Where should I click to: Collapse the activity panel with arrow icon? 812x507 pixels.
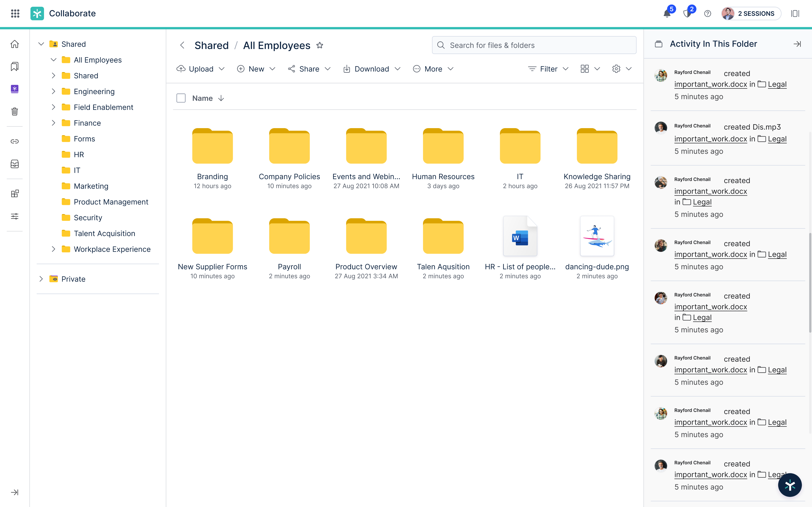pos(797,44)
